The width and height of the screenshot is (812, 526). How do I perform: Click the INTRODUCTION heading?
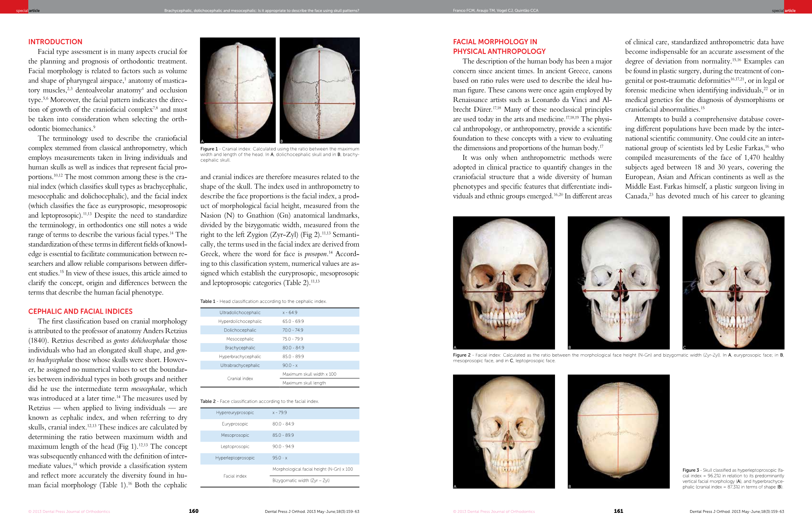[x=55, y=42]
